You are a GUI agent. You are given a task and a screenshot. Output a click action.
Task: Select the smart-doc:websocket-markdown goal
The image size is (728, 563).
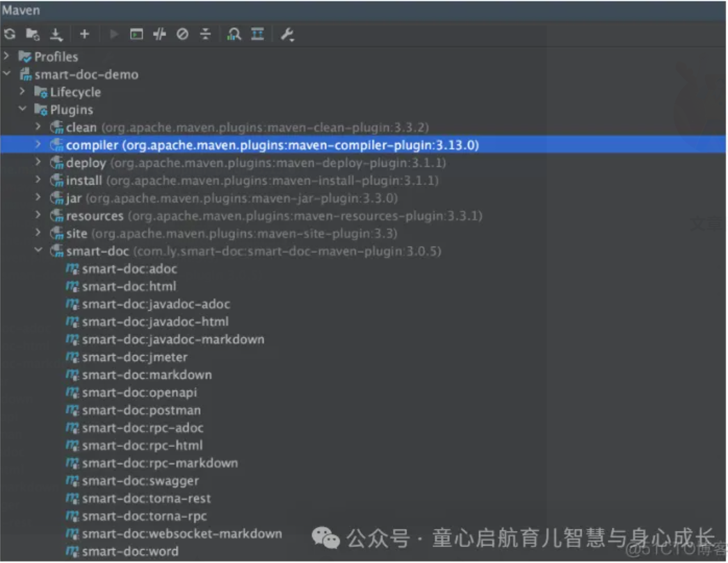pos(182,534)
